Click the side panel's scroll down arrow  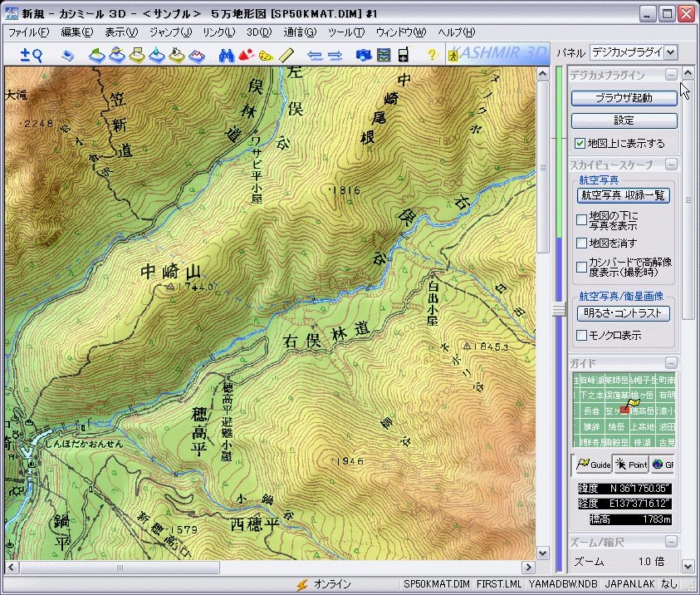point(688,566)
